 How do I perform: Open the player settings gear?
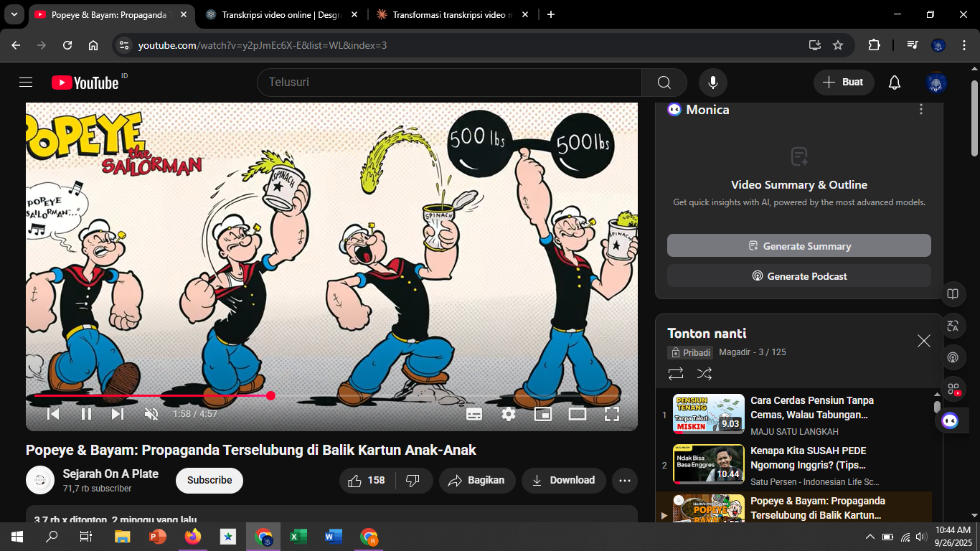[x=509, y=414]
